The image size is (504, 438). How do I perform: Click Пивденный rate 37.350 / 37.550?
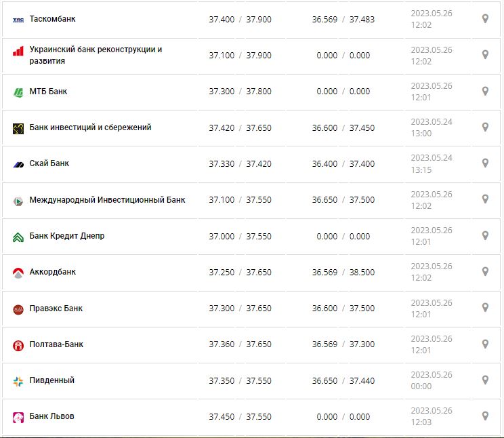(240, 380)
